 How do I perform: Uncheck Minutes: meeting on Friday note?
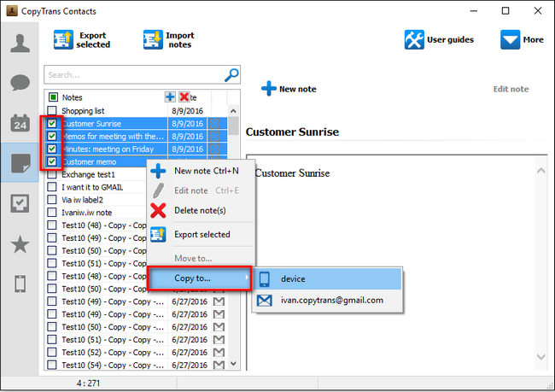coord(52,149)
